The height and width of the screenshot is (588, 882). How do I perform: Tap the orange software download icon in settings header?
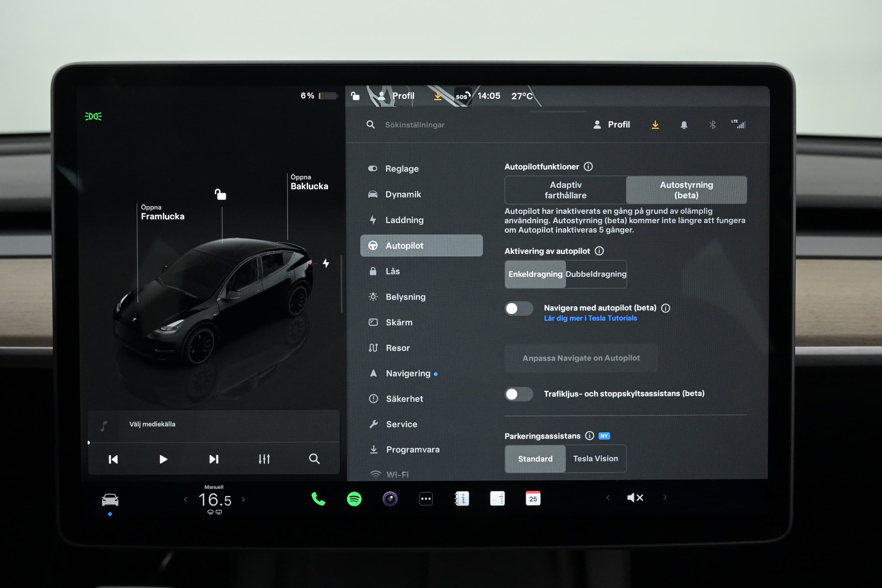(x=655, y=125)
